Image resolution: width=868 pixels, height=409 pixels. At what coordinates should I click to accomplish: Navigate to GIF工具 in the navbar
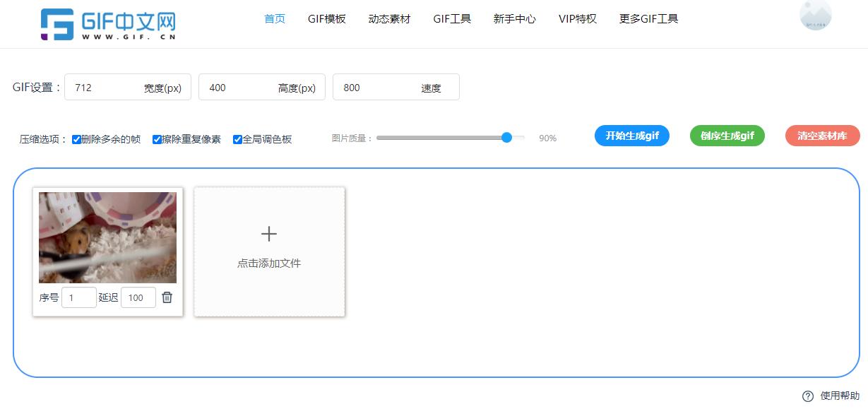[451, 19]
